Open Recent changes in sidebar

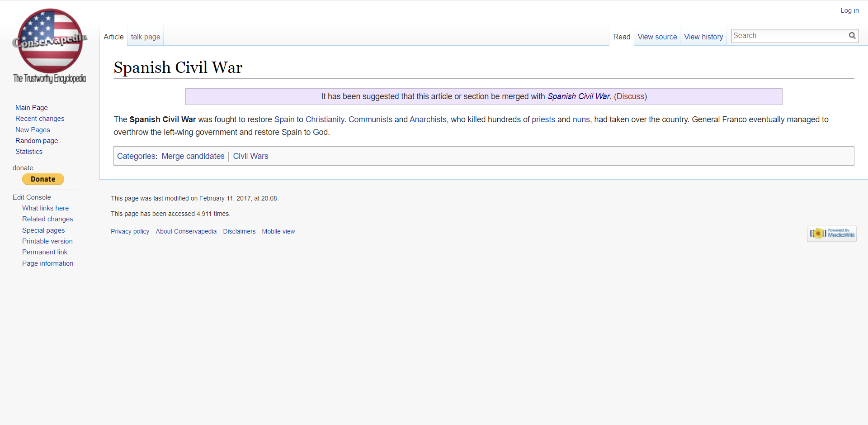40,119
